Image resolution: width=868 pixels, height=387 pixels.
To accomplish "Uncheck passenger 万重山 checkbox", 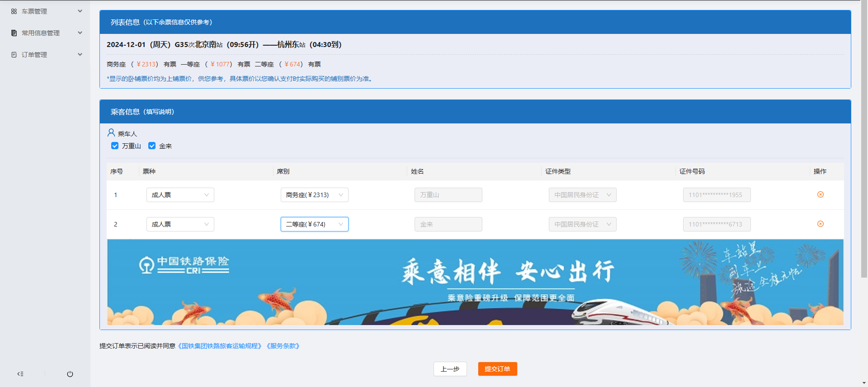I will coord(115,146).
